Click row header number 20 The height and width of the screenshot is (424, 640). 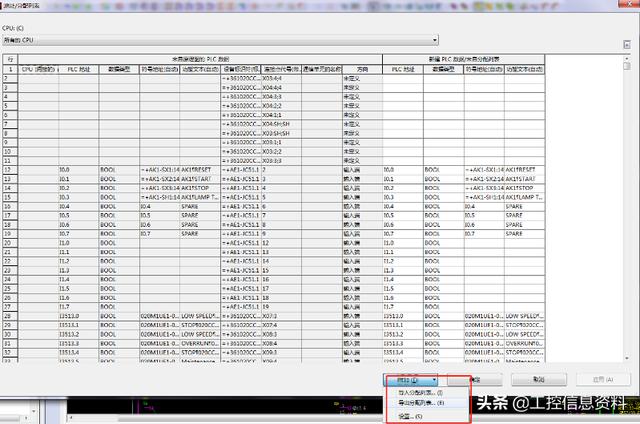10,243
